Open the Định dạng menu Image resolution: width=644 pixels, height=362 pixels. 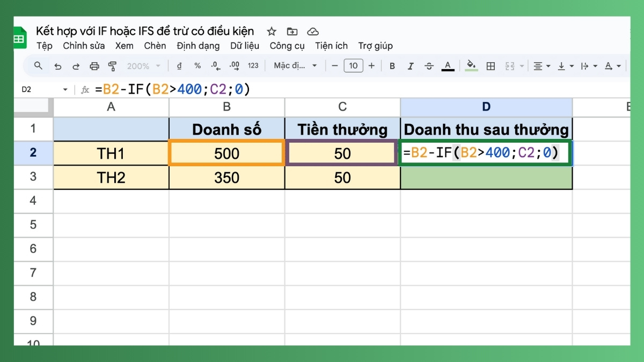point(198,46)
